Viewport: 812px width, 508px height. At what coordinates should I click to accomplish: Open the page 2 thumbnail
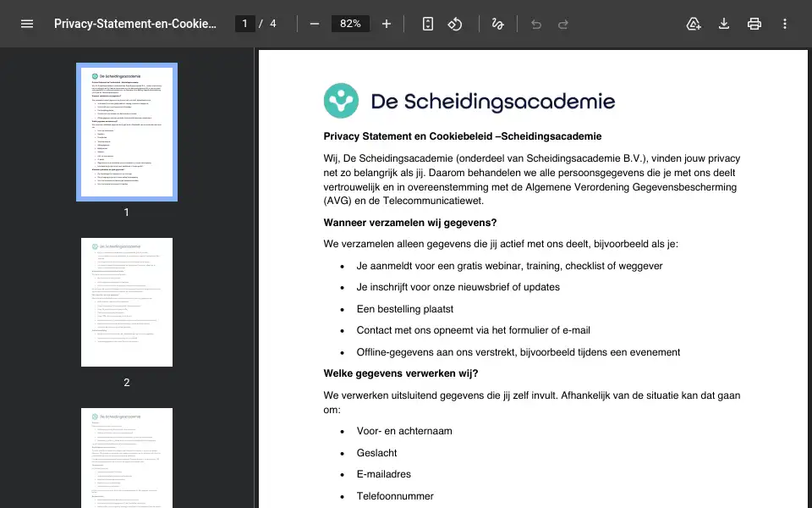pyautogui.click(x=127, y=302)
